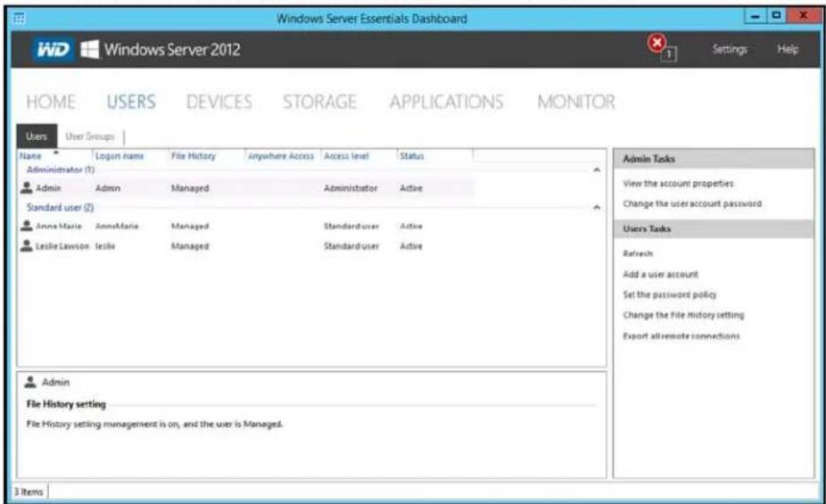Viewport: 826px width, 504px height.
Task: Open the red critical alert icon
Action: [x=657, y=43]
